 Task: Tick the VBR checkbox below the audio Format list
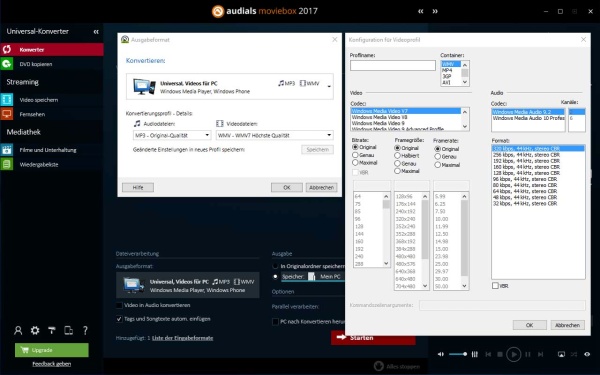(x=495, y=285)
